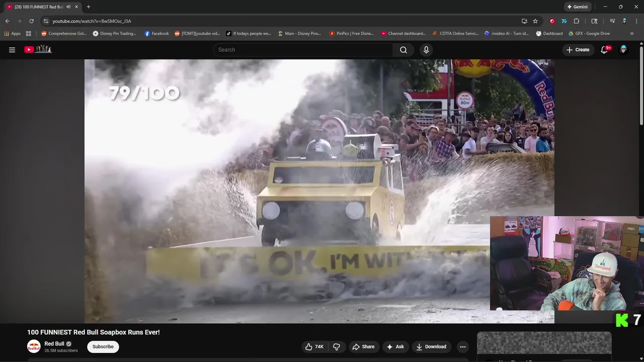Dislike the video with thumbs down

[x=337, y=346]
